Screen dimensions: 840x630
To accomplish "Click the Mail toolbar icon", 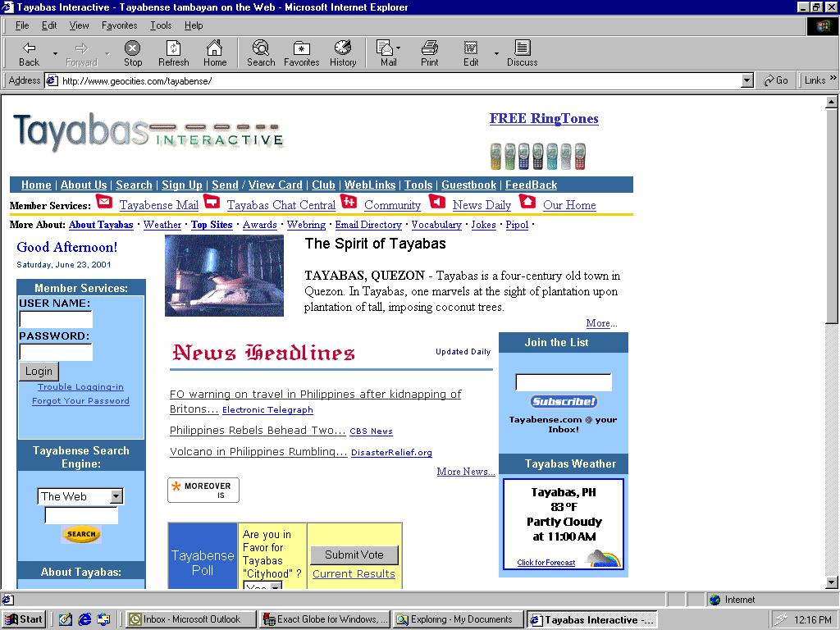I will click(386, 53).
